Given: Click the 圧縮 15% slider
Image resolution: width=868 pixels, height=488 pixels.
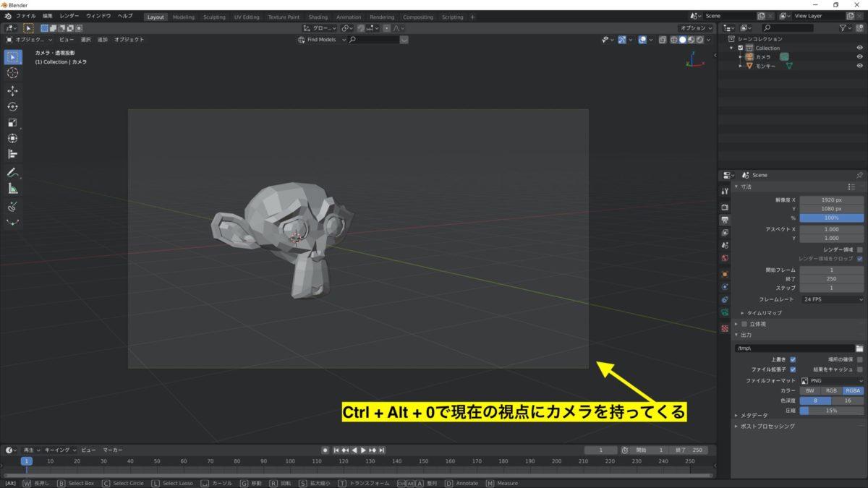Looking at the screenshot, I should 832,411.
